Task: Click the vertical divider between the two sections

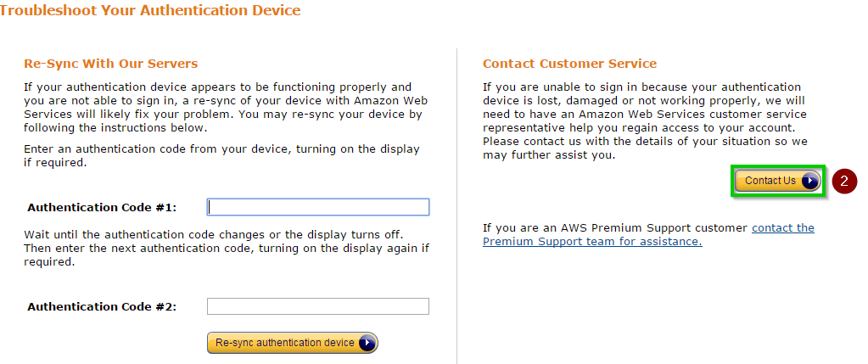Action: (457, 204)
